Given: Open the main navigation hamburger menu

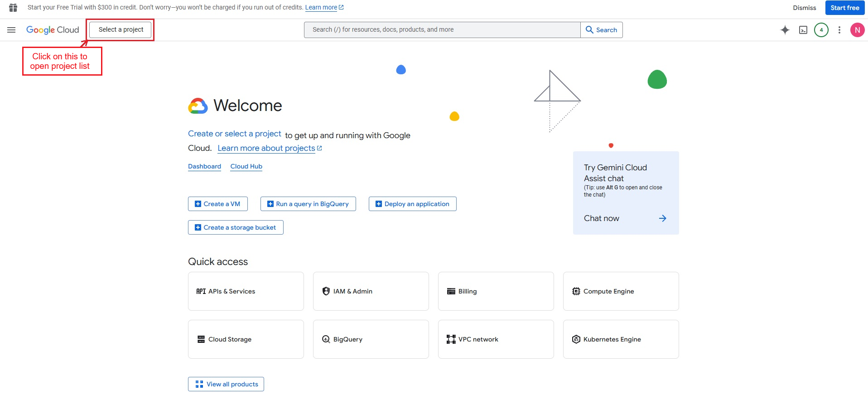Looking at the screenshot, I should pyautogui.click(x=11, y=30).
